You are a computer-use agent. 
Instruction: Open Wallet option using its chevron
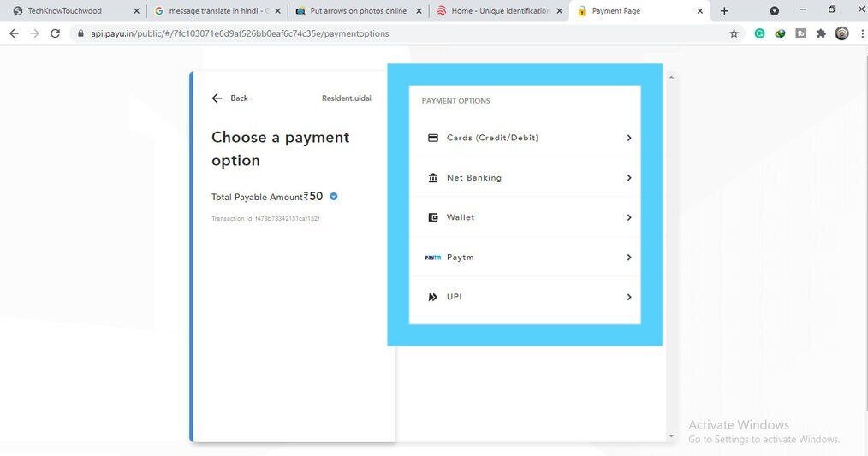pyautogui.click(x=629, y=217)
